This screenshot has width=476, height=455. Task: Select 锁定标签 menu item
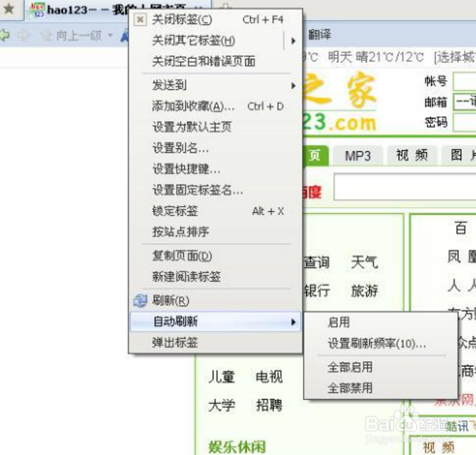[x=216, y=211]
